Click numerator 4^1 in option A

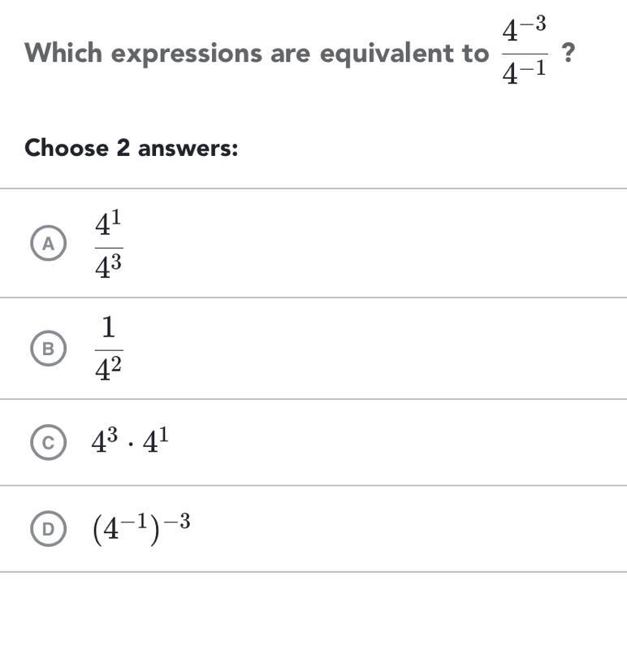109,223
